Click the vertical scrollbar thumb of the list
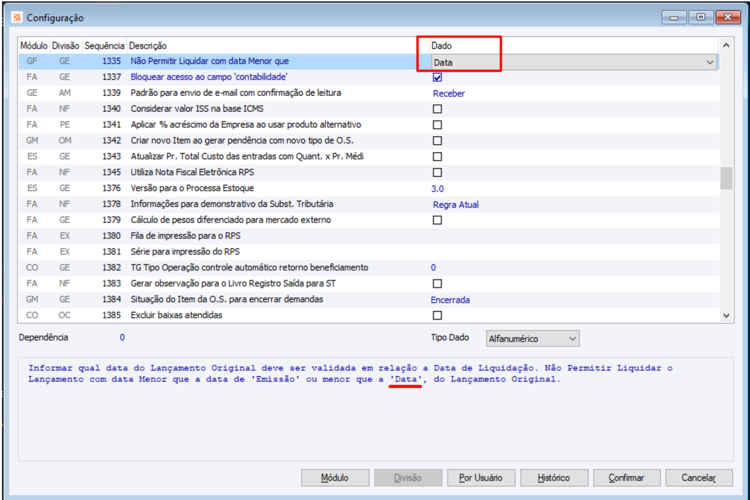Viewport: 750px width, 500px height. [x=726, y=178]
